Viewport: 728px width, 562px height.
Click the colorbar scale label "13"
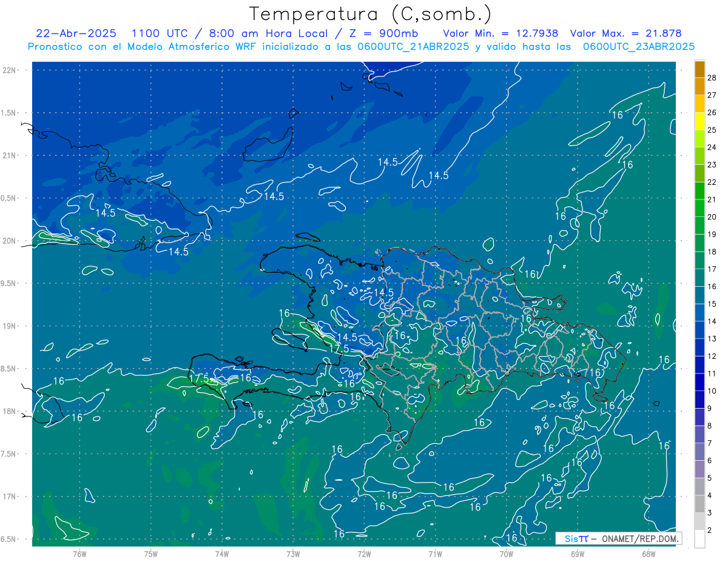(x=712, y=339)
